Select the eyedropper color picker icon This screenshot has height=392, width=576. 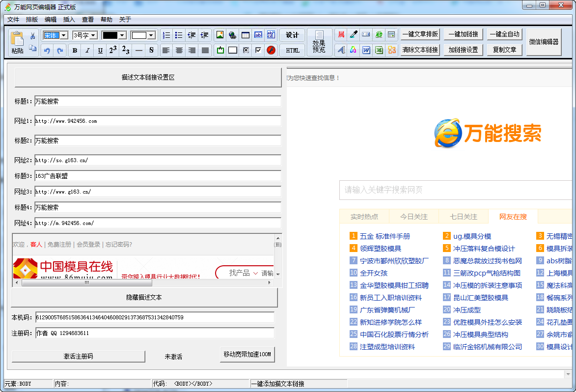point(353,34)
